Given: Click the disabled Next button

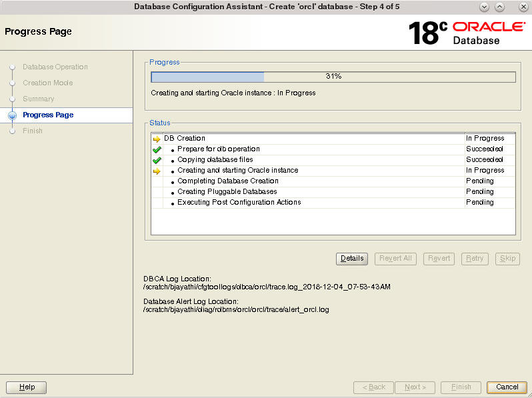Looking at the screenshot, I should (415, 387).
